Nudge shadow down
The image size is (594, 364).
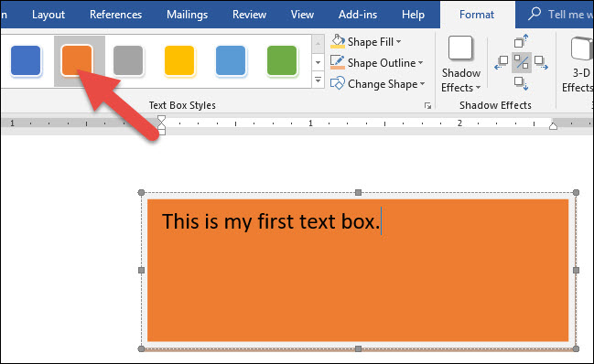click(522, 83)
